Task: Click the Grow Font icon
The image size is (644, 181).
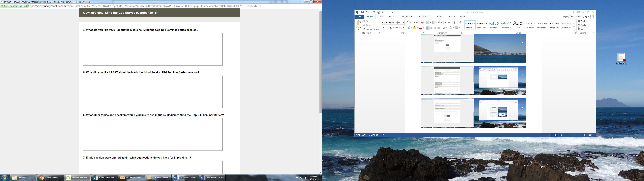Action: pyautogui.click(x=407, y=22)
